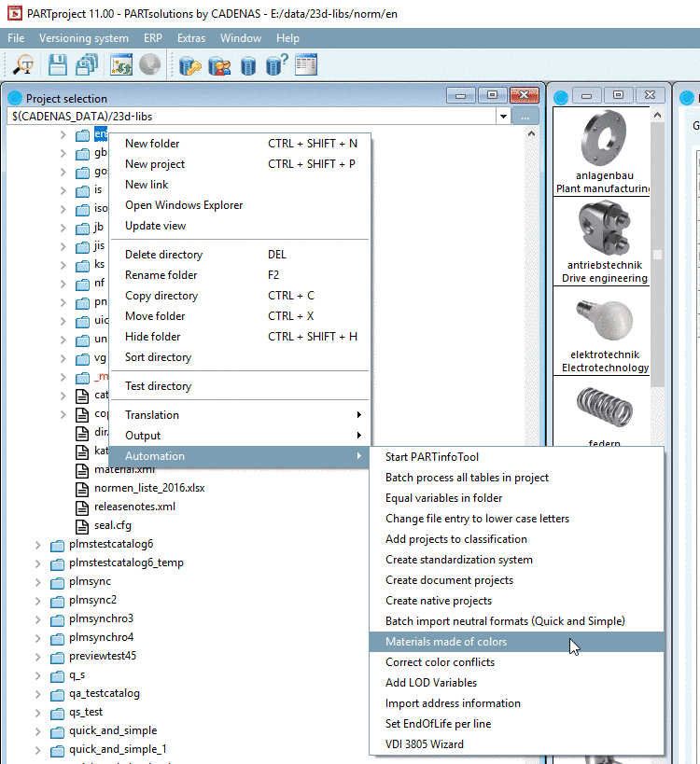Click the table list window toolbar icon
Screen dimensions: 700x764
(x=306, y=64)
